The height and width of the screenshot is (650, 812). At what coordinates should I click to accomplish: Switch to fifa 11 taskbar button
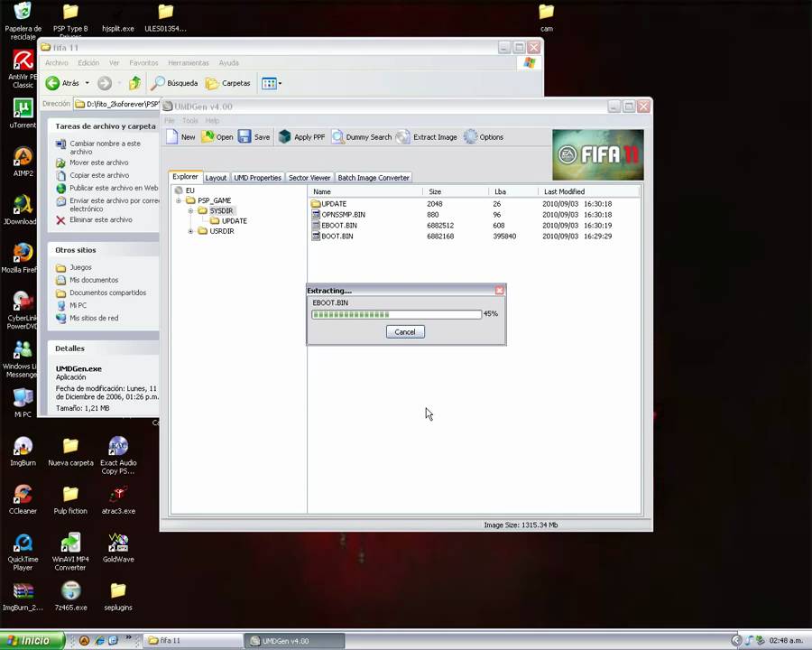pyautogui.click(x=191, y=641)
